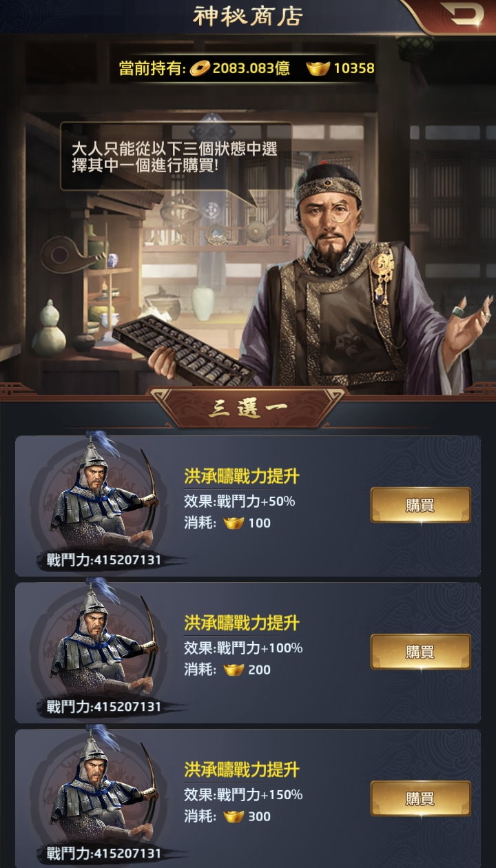Tap the first offer's 洪承疇戰力提升 title
The height and width of the screenshot is (868, 496).
click(x=241, y=476)
